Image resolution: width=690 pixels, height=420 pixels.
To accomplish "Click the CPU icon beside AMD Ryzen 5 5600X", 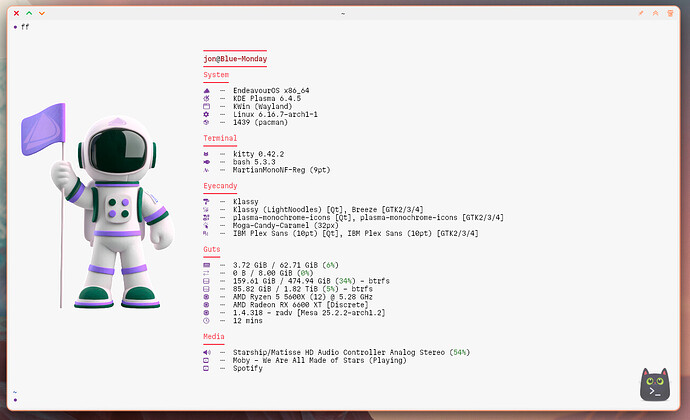I will tap(206, 297).
